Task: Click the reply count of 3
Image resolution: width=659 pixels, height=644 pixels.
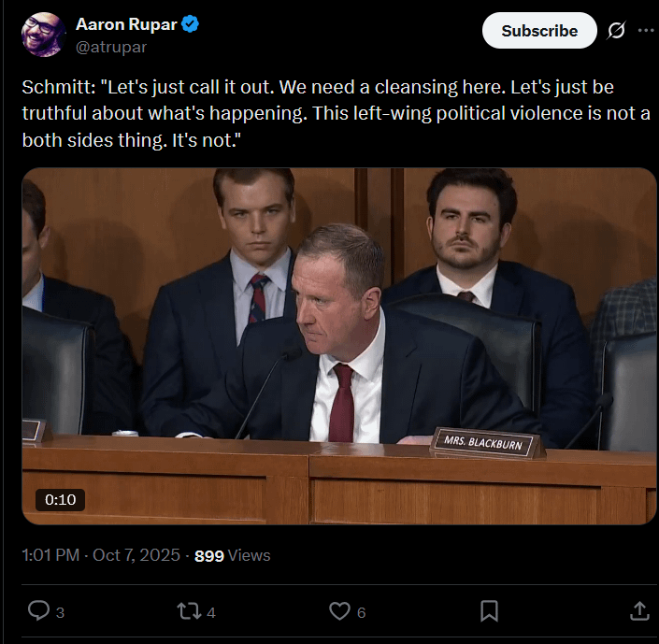Action: 61,612
